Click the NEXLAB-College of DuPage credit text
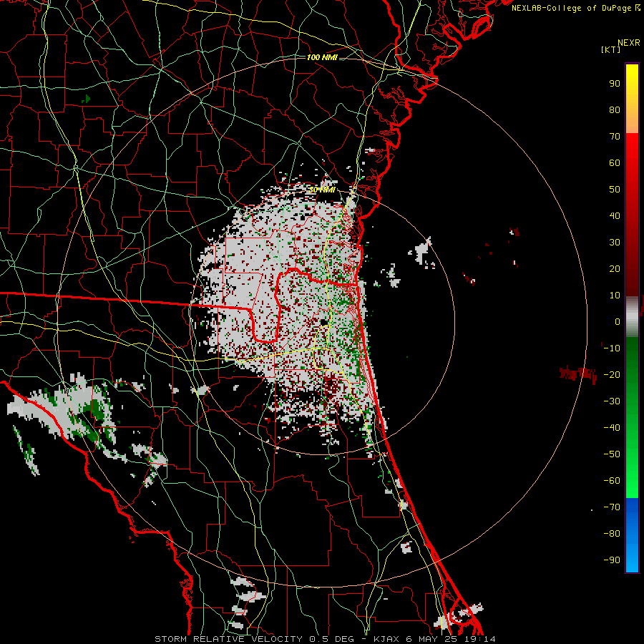This screenshot has height=644, width=644. click(x=575, y=8)
